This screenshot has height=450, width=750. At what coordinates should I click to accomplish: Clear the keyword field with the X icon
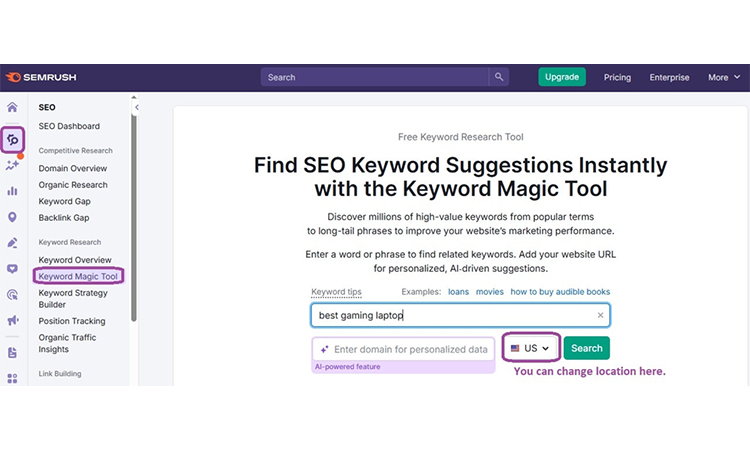(600, 315)
